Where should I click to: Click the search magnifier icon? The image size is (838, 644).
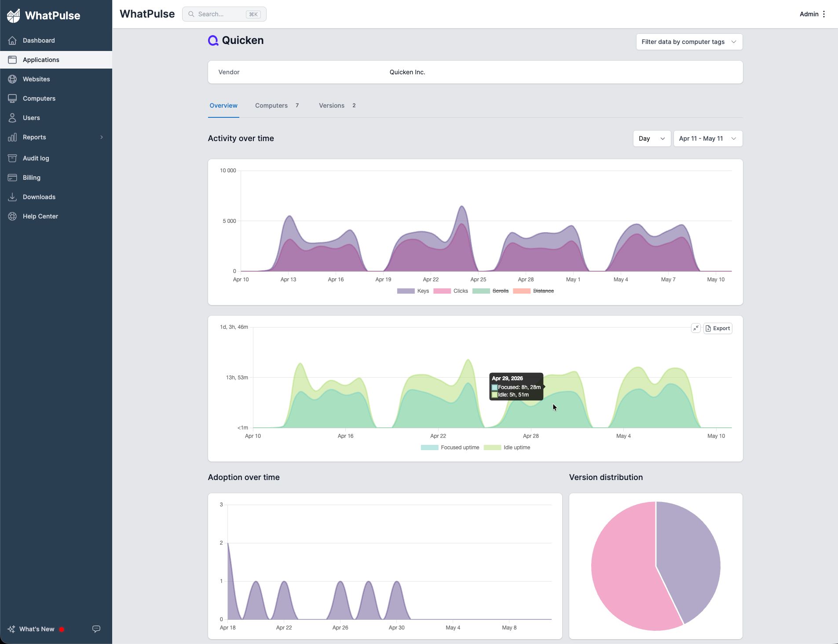coord(191,14)
